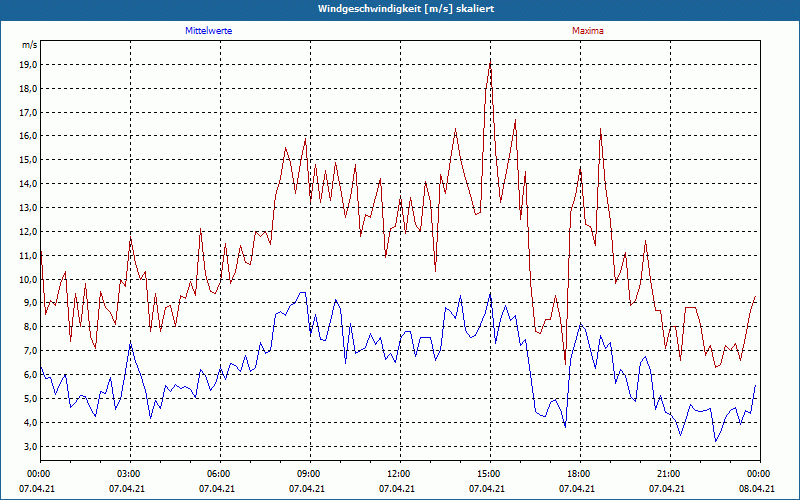800x500 pixels.
Task: Click the 18:00 time label
Action: pyautogui.click(x=580, y=474)
